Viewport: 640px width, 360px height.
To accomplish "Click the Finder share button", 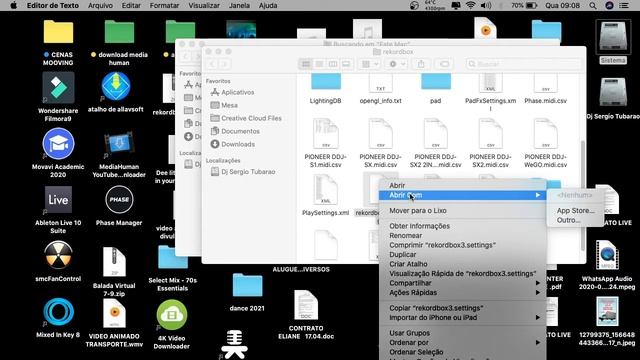I will [x=421, y=64].
